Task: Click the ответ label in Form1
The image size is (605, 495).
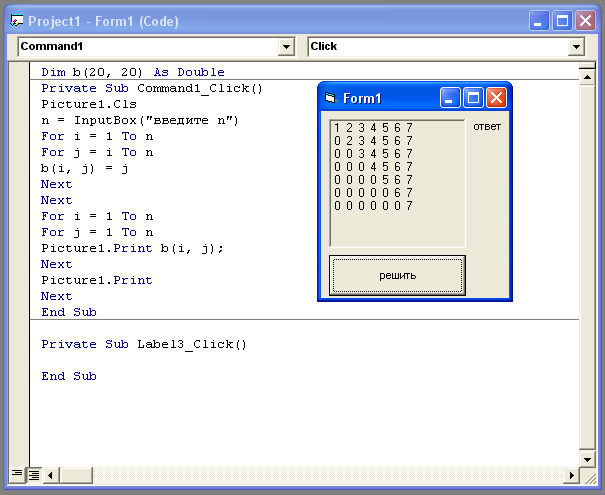Action: point(487,127)
